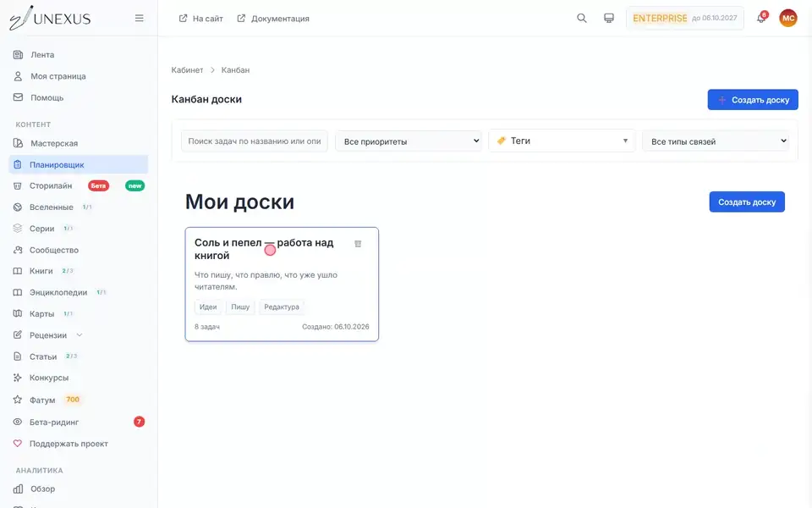Image resolution: width=812 pixels, height=508 pixels.
Task: Select the Планировщик clipboard icon
Action: click(x=18, y=164)
